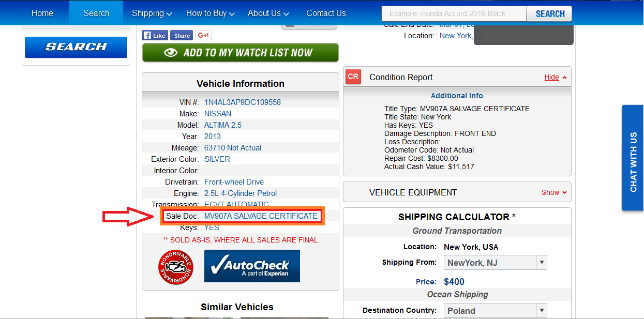Viewport: 644px width, 319px height.
Task: Open the Search tab in navigation
Action: (96, 13)
